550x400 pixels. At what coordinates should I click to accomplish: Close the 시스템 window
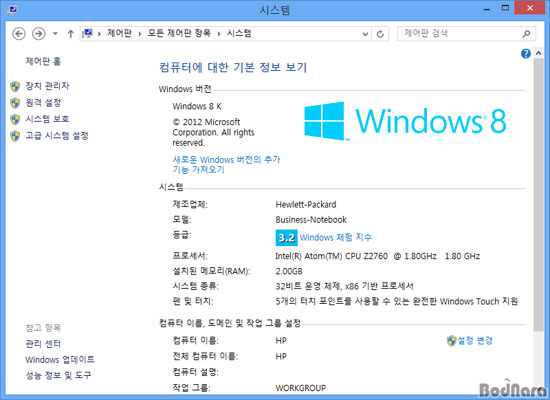click(530, 8)
